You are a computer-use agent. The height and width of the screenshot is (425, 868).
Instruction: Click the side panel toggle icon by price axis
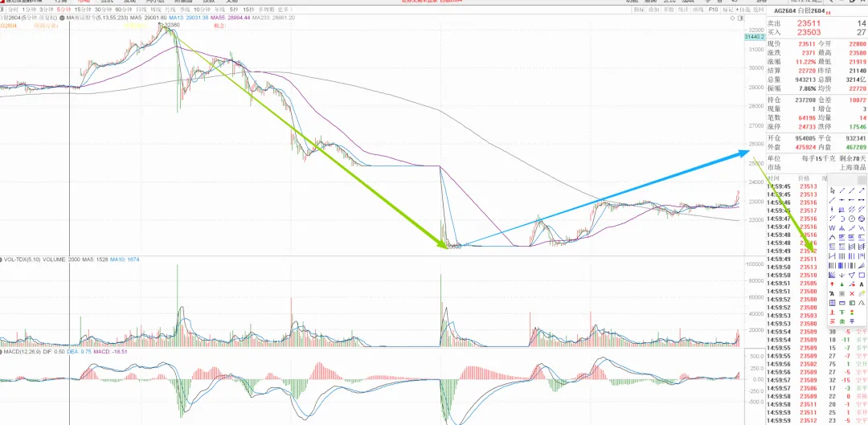pos(740,18)
